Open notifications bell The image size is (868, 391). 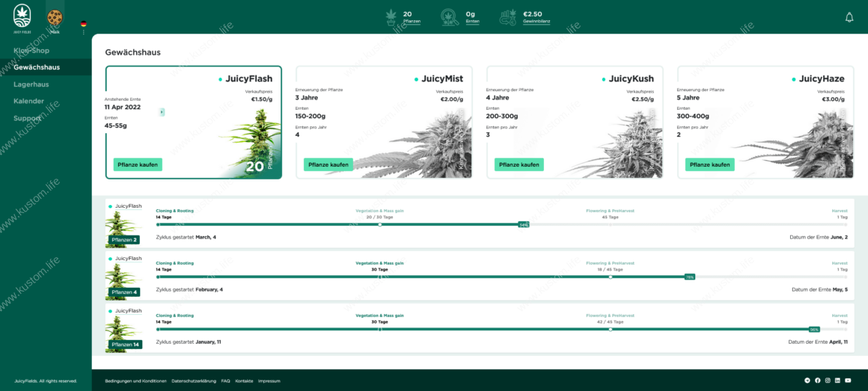pyautogui.click(x=849, y=18)
